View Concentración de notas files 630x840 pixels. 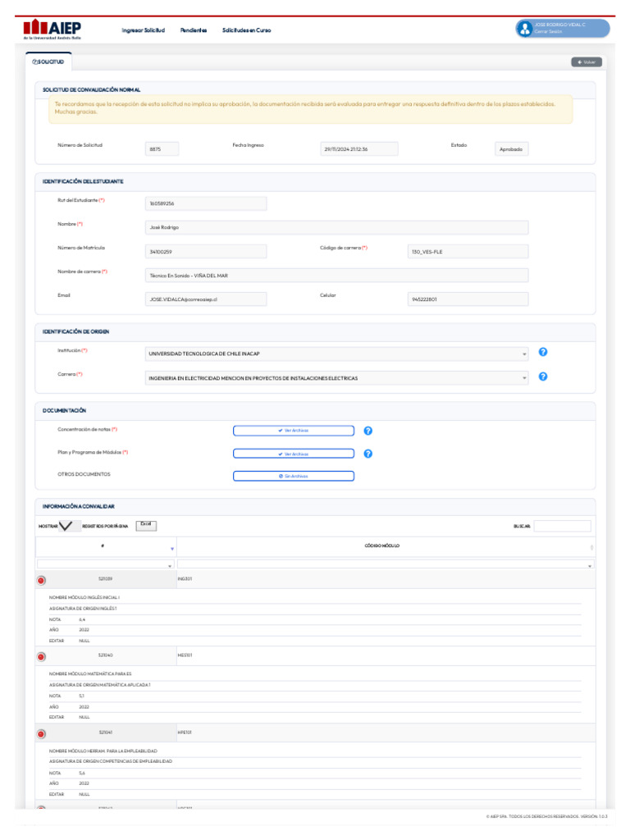click(x=294, y=431)
